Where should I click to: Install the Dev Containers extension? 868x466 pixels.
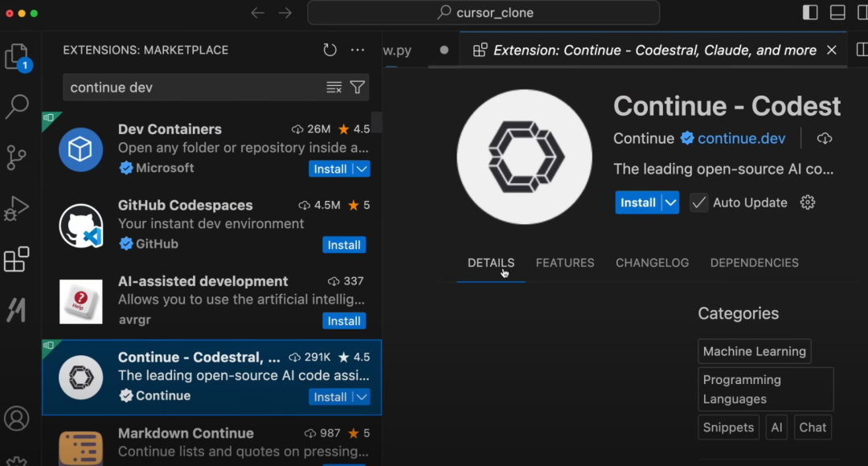point(330,170)
